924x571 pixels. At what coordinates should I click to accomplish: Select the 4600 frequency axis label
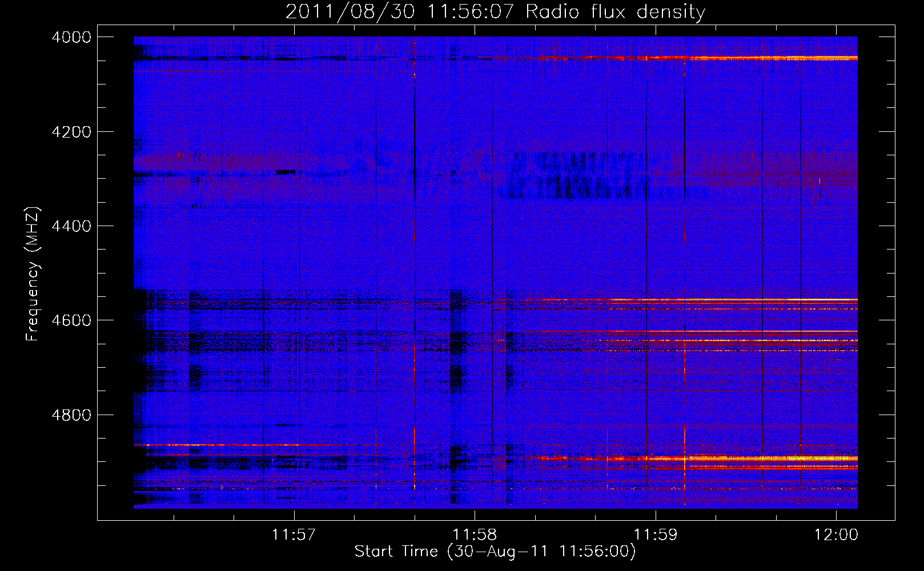click(x=71, y=320)
